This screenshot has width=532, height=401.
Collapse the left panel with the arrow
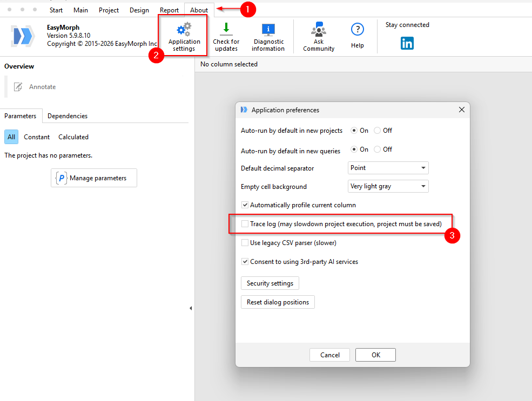pos(190,308)
